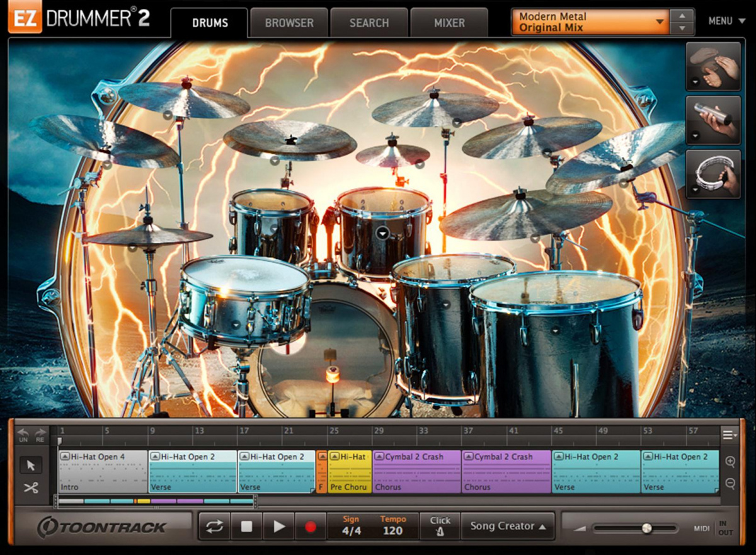This screenshot has width=756, height=555.
Task: Open the MENU options
Action: click(x=726, y=21)
